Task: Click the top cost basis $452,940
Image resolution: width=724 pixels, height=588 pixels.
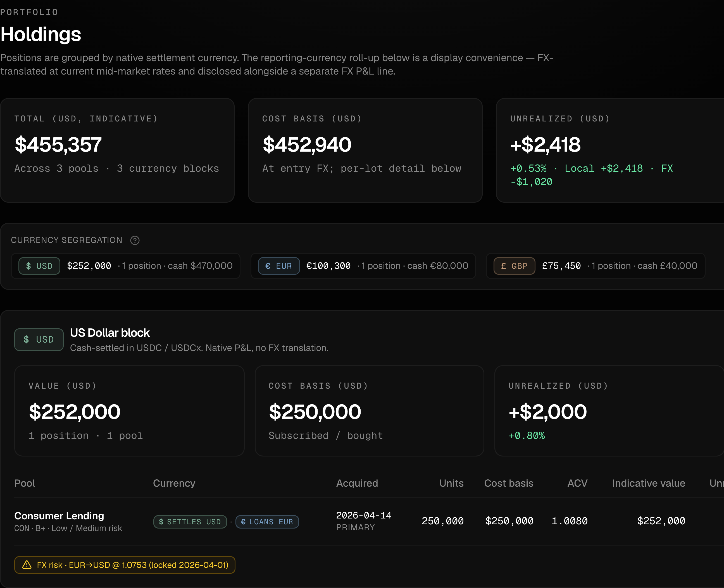Action: 307,145
